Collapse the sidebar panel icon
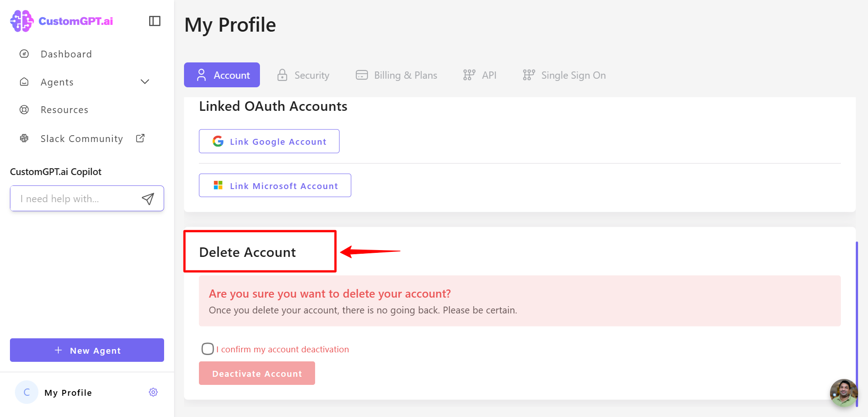Image resolution: width=868 pixels, height=417 pixels. point(155,21)
